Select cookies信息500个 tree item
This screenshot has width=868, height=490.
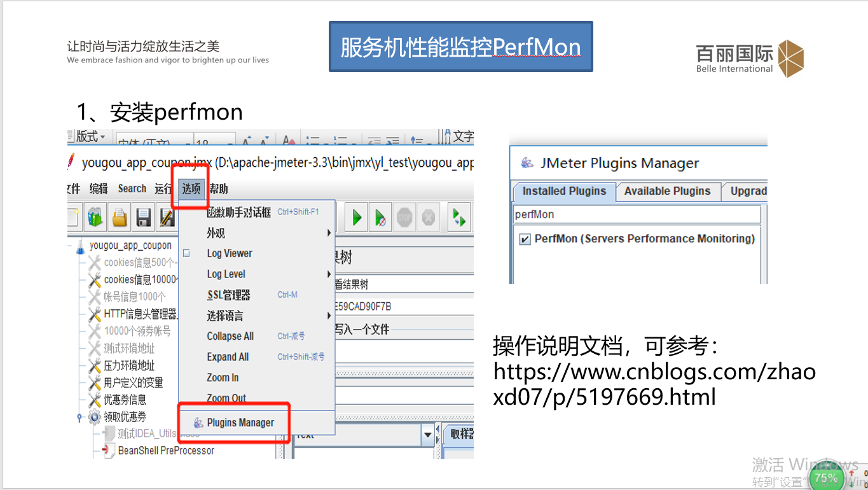coord(141,263)
